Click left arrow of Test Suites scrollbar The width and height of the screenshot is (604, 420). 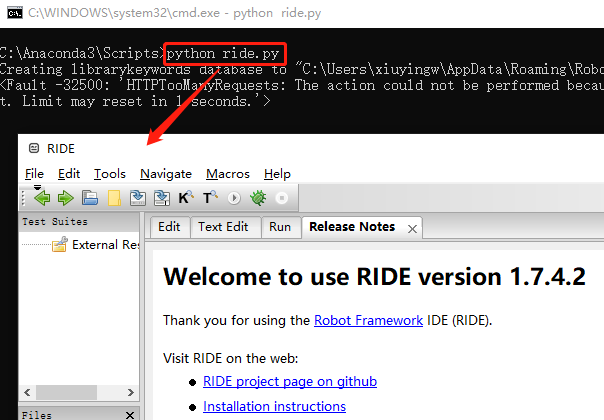27,392
